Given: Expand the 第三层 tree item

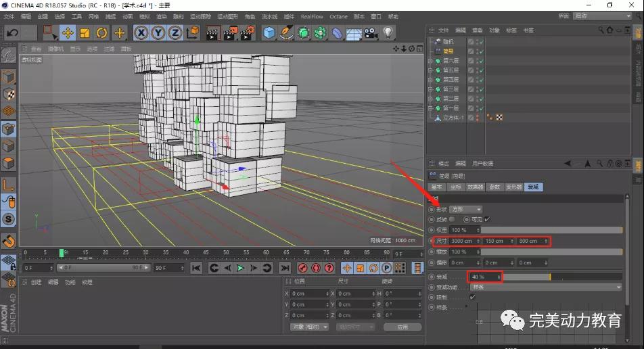Looking at the screenshot, I should click(x=430, y=89).
